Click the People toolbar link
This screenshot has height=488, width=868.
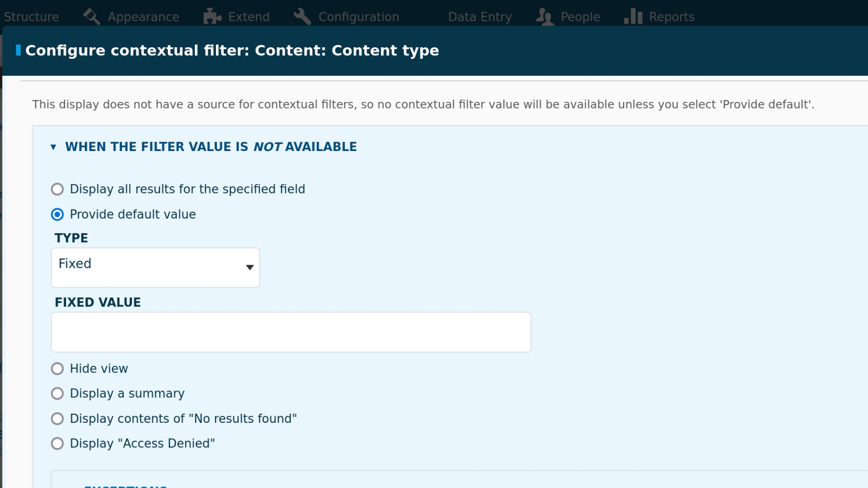click(x=580, y=17)
